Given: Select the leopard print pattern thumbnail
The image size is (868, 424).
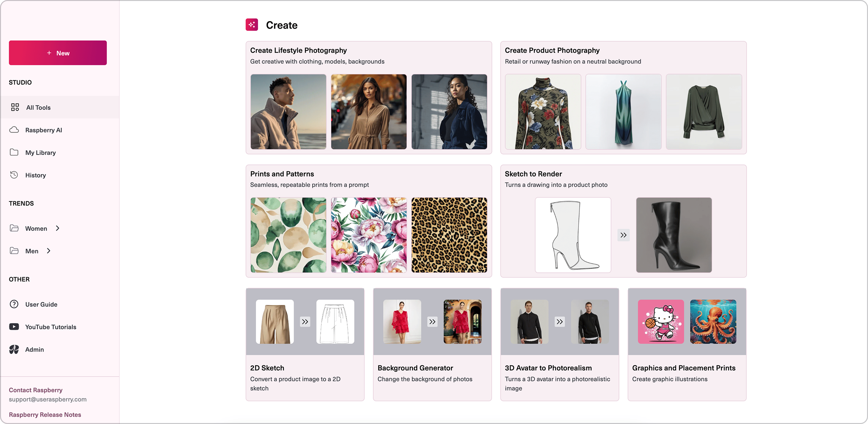Looking at the screenshot, I should (449, 235).
